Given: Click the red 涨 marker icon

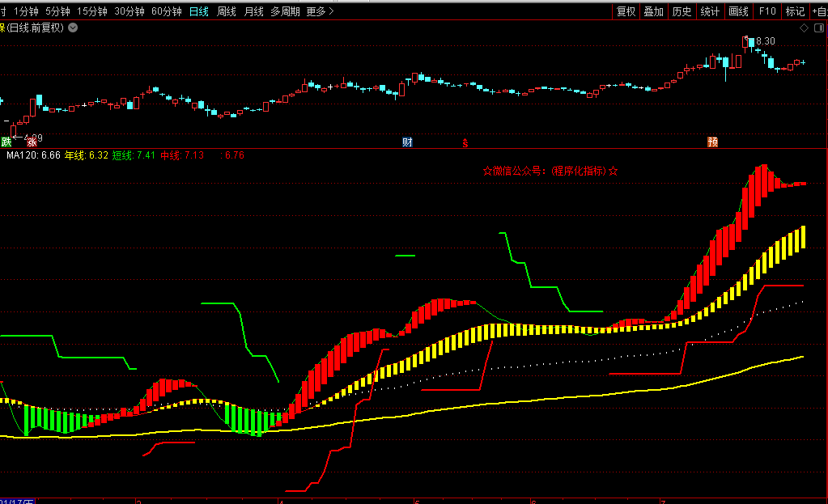Looking at the screenshot, I should coord(32,142).
